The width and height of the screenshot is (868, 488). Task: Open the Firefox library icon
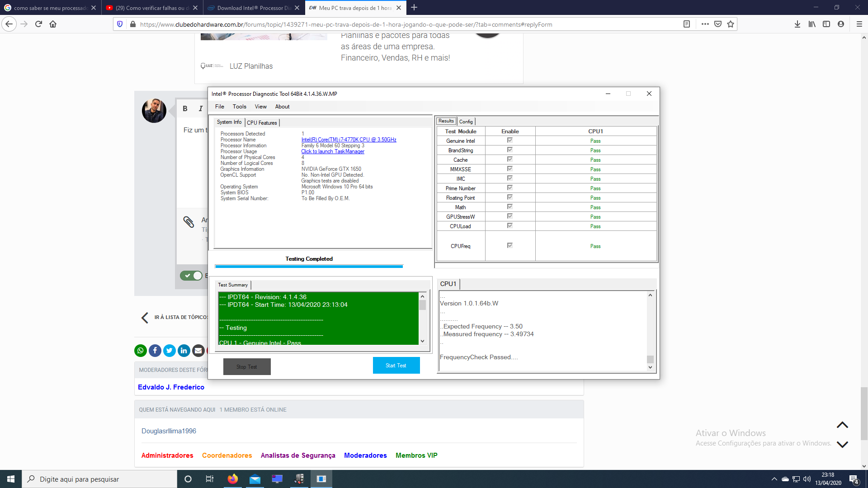click(x=812, y=24)
